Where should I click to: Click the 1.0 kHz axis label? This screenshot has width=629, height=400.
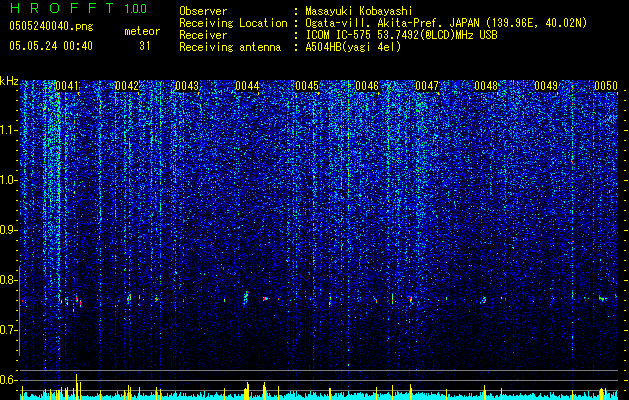pos(9,180)
